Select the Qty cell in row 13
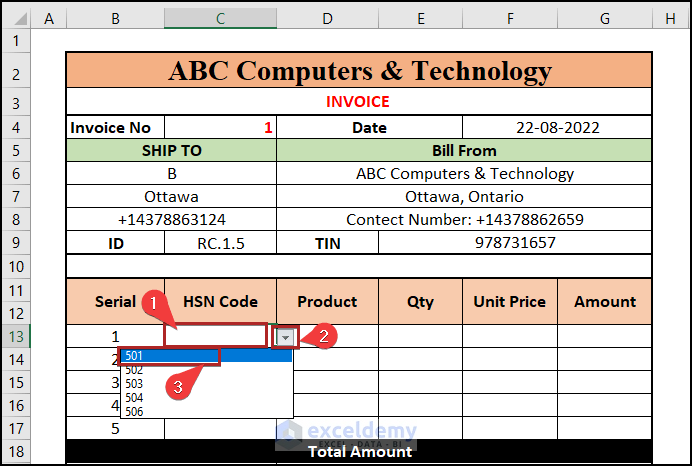692x466 pixels. [x=420, y=337]
